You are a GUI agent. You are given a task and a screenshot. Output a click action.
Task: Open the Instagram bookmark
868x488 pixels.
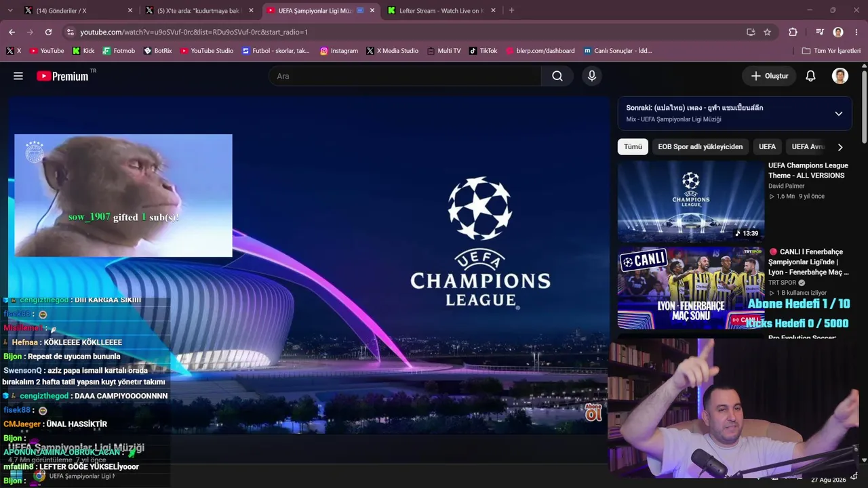click(x=339, y=51)
